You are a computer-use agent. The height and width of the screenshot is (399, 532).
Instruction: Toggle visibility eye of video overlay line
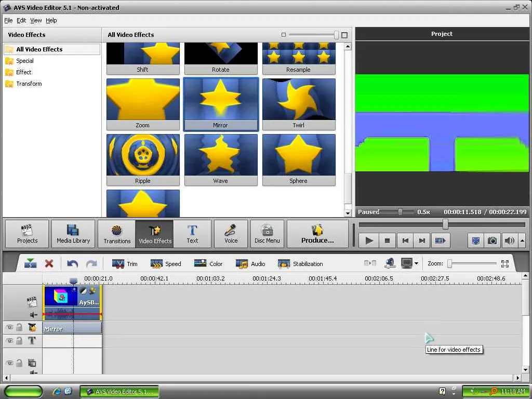click(x=9, y=363)
